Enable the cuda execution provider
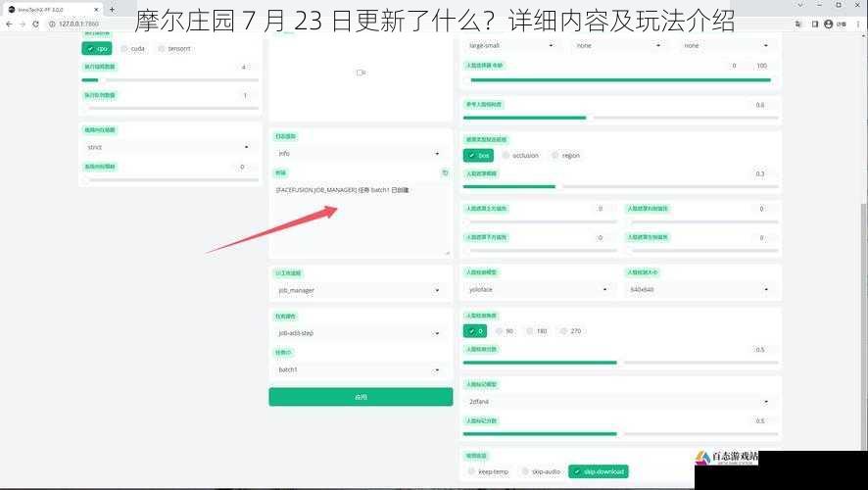 133,49
